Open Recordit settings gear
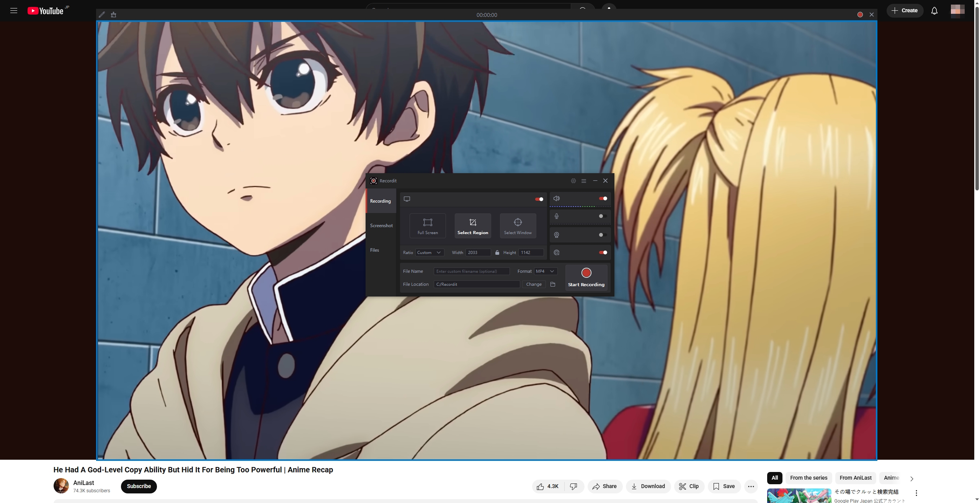The width and height of the screenshot is (980, 503). pyautogui.click(x=573, y=181)
